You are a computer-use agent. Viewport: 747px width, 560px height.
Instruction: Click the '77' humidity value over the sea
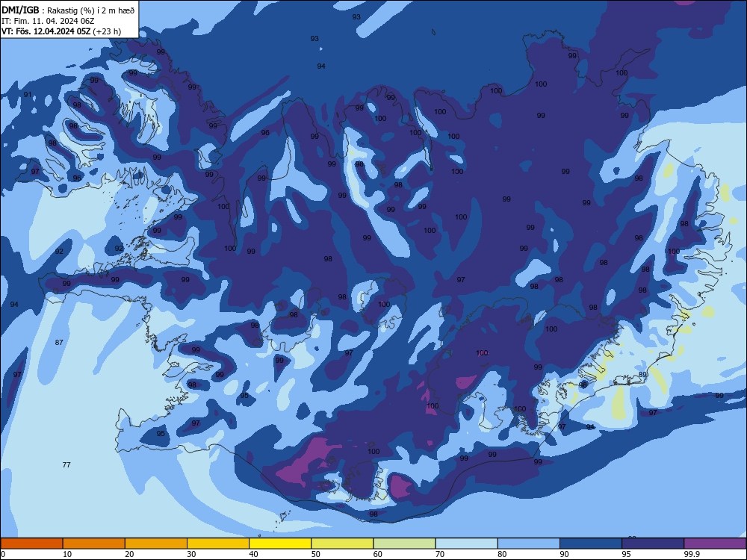66,464
